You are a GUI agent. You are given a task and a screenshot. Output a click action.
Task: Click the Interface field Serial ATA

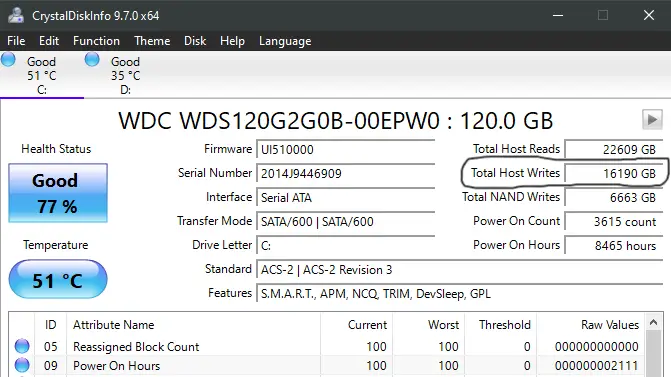[346, 198]
